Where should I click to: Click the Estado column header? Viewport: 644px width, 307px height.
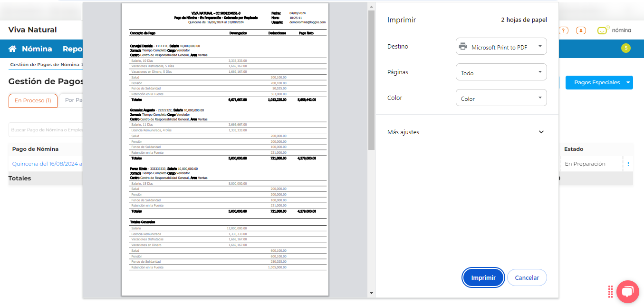(x=574, y=149)
